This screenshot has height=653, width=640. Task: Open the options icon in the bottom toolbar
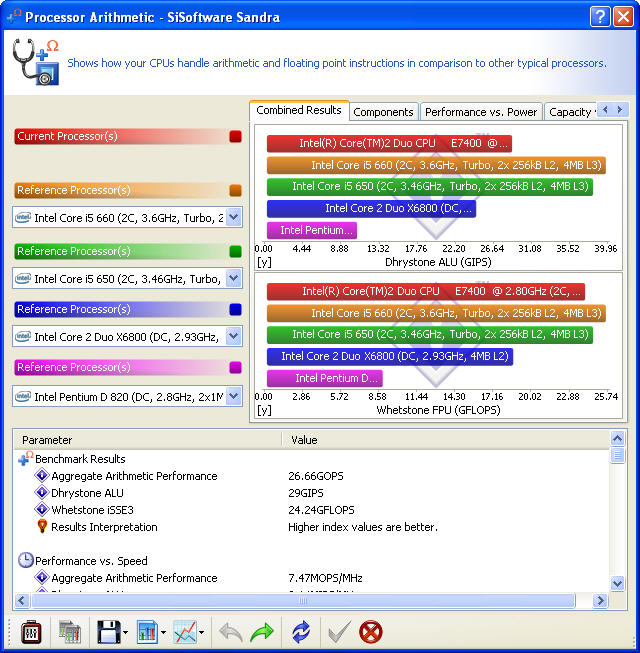pos(31,632)
